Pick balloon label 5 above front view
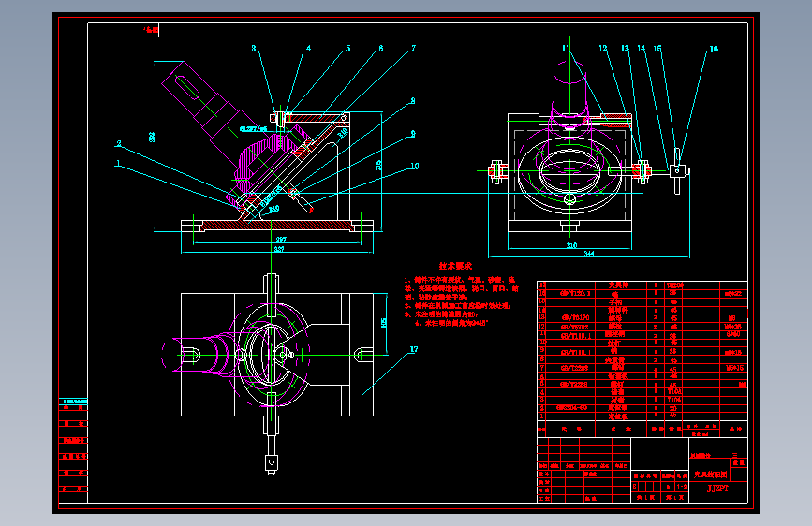 pyautogui.click(x=348, y=48)
